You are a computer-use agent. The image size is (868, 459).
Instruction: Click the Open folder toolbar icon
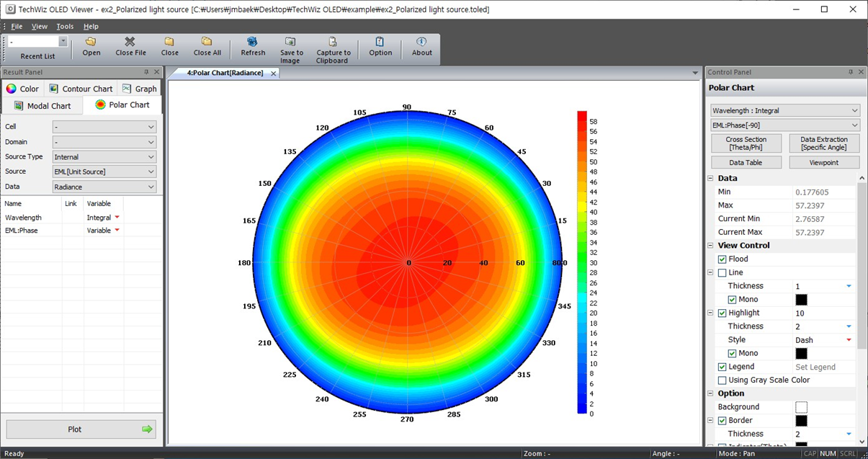[x=91, y=42]
